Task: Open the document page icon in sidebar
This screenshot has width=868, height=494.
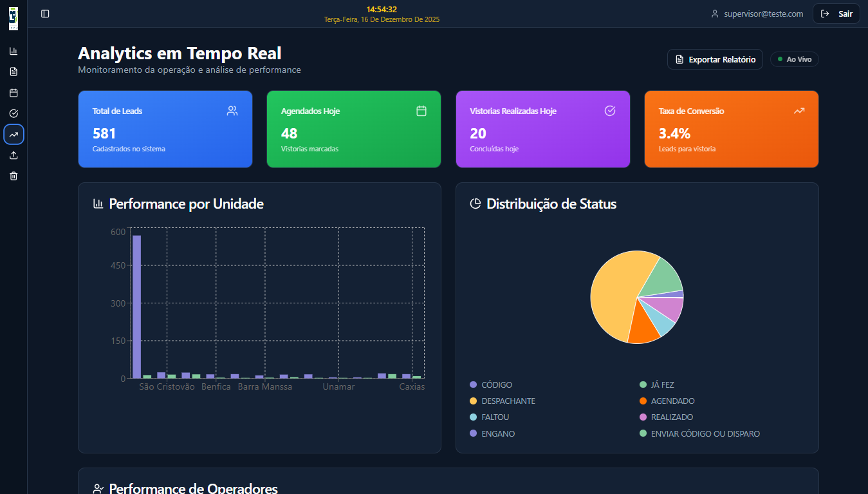Action: (14, 71)
